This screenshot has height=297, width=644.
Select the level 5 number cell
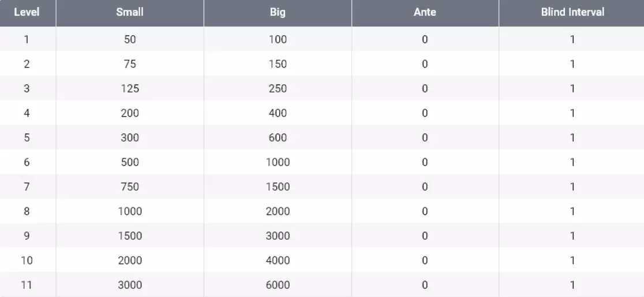(27, 138)
